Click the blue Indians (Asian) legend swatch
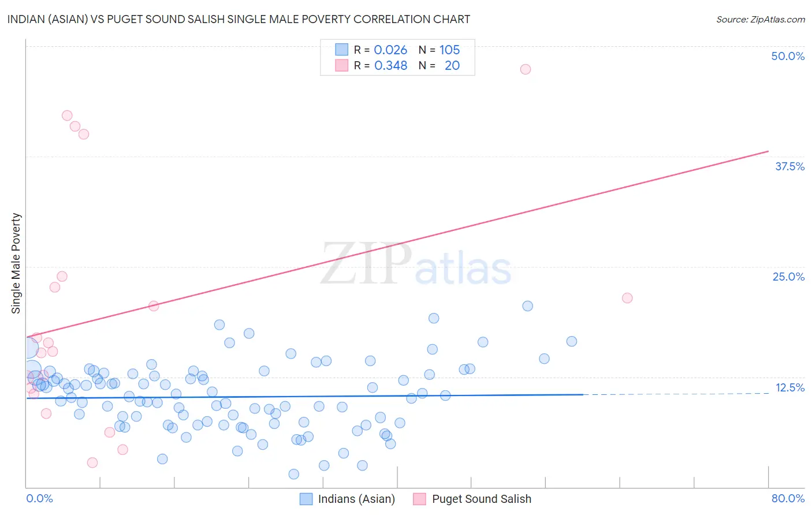812x515 pixels. pos(306,499)
